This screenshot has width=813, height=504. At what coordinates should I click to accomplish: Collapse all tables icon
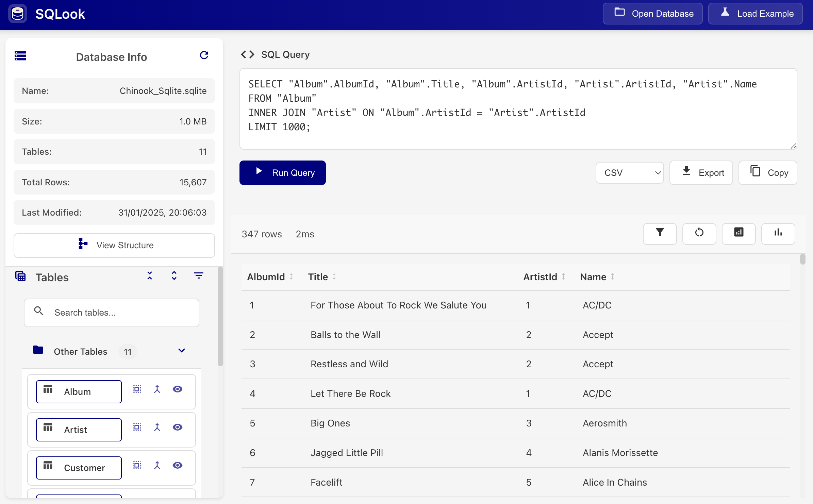pyautogui.click(x=150, y=275)
